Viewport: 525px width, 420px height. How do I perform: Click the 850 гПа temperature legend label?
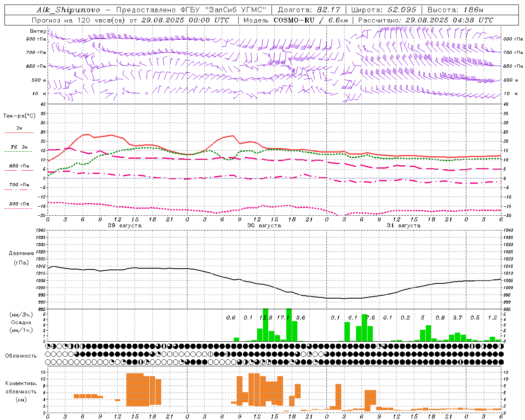coord(19,166)
